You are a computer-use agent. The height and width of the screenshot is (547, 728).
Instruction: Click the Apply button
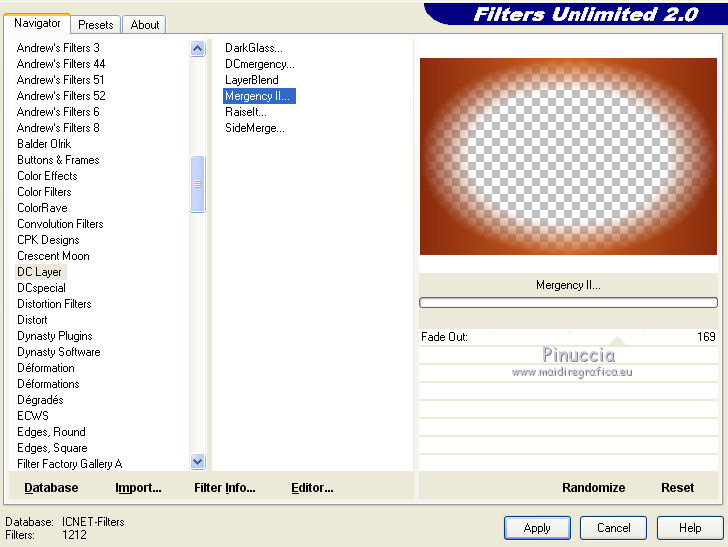[x=537, y=528]
